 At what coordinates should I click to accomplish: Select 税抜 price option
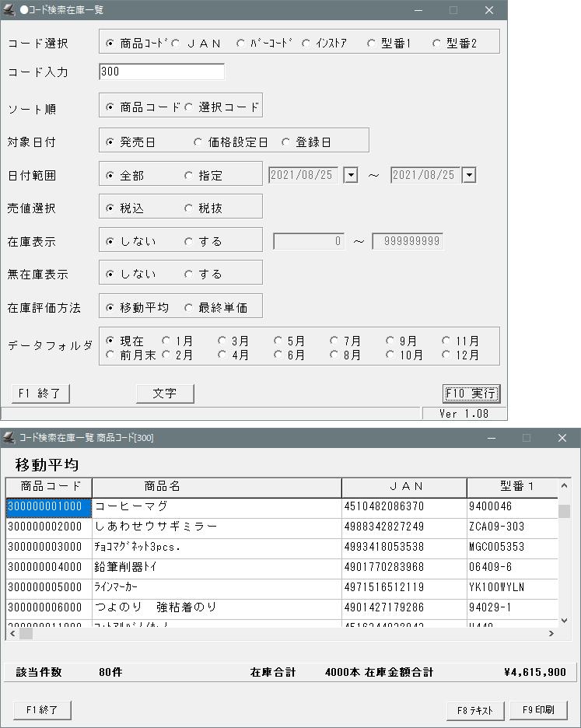(188, 208)
